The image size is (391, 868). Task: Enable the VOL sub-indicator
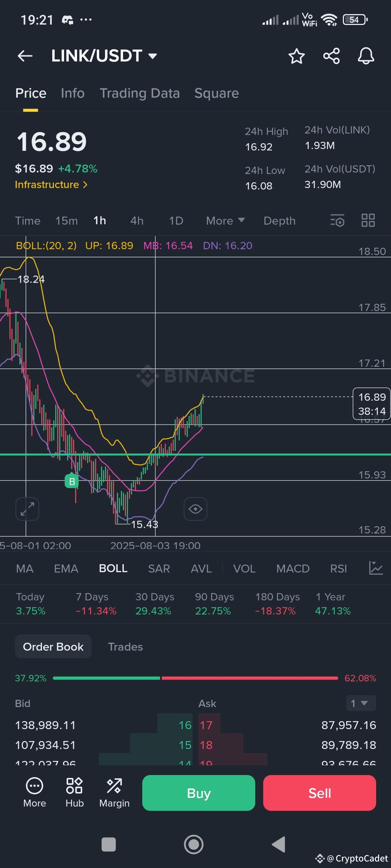244,569
